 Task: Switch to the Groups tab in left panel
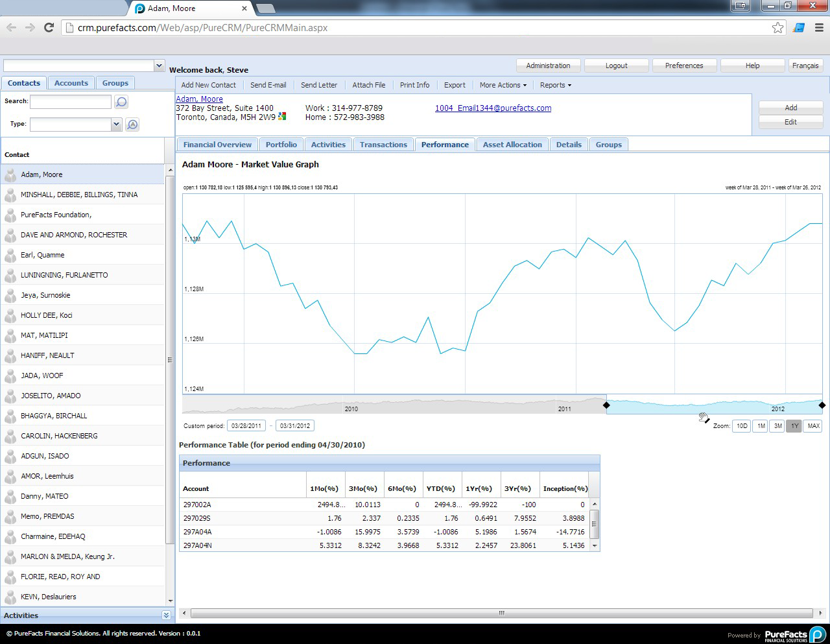coord(115,83)
